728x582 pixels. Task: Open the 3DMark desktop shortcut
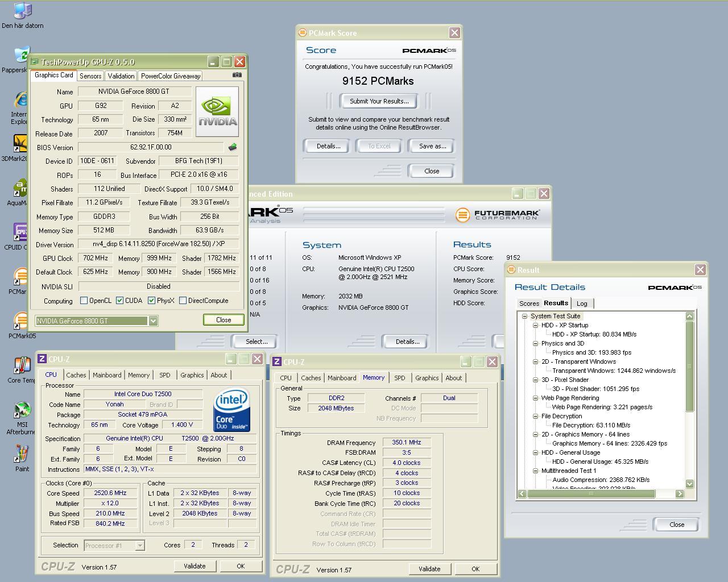(19, 149)
